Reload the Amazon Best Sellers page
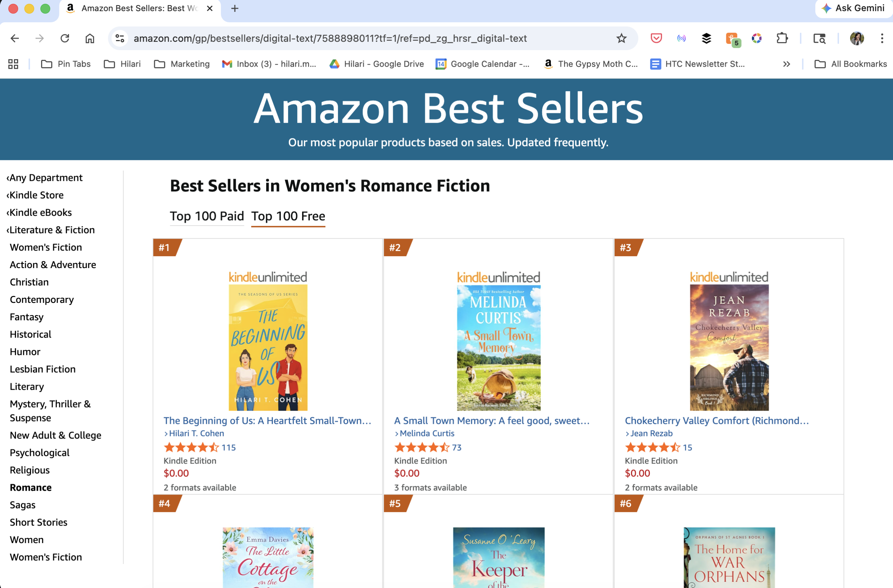The image size is (893, 588). [65, 38]
